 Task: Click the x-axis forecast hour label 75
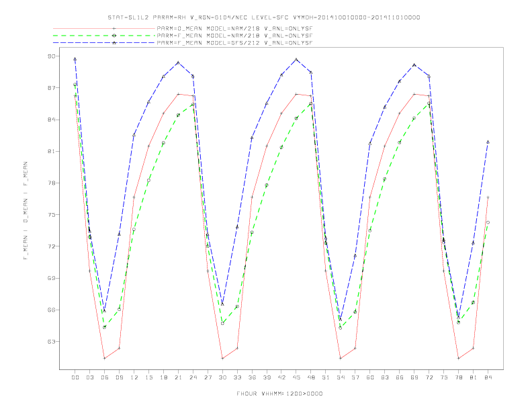pos(444,377)
